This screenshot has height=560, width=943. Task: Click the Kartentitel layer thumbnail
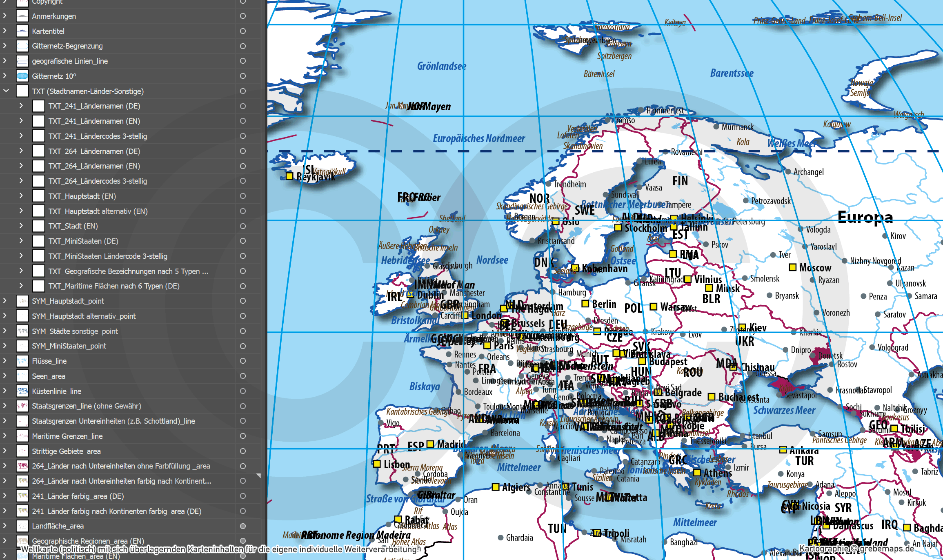22,31
